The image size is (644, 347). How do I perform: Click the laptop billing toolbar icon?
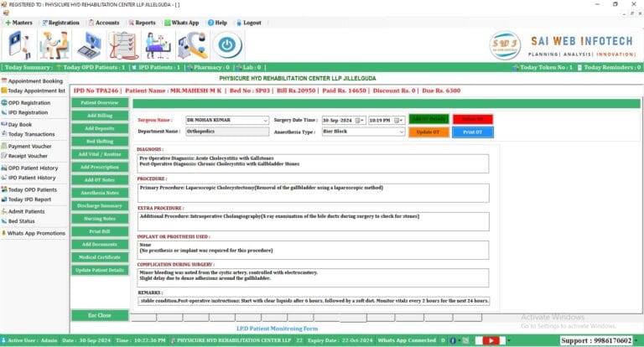pos(89,45)
